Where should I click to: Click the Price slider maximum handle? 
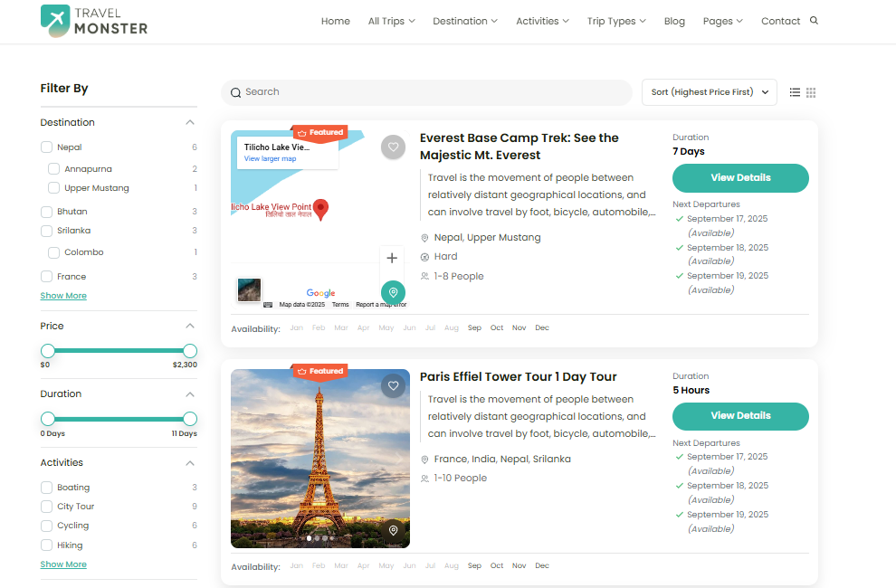[x=190, y=351]
